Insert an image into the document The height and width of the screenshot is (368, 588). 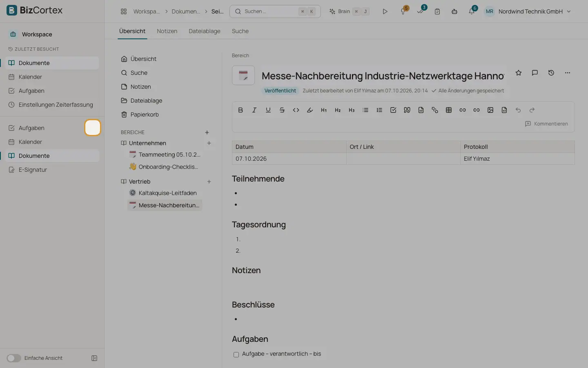tap(490, 110)
